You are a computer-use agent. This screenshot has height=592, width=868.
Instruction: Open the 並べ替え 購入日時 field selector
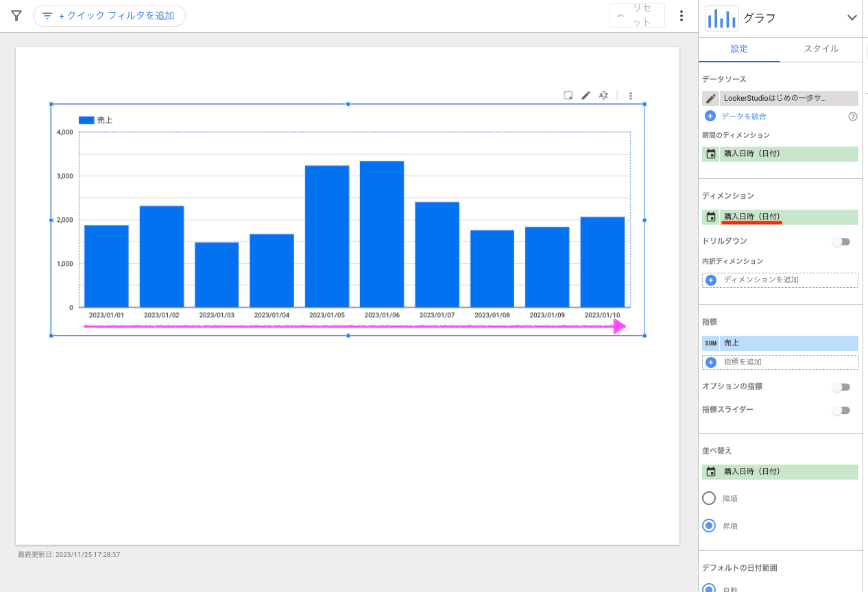pos(780,472)
